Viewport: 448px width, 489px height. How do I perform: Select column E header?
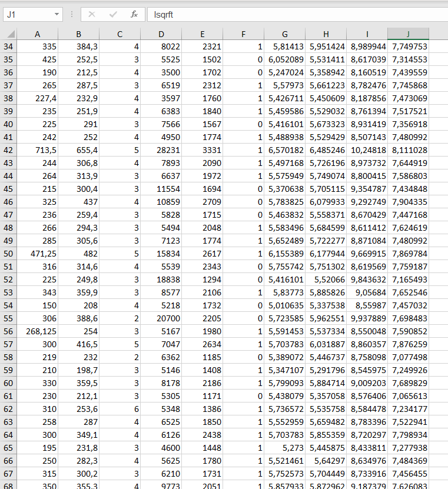pos(202,34)
